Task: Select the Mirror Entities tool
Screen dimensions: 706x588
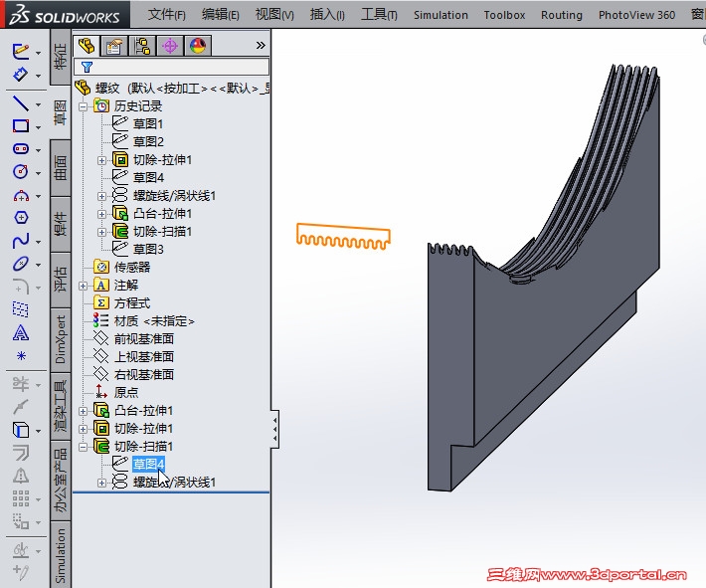Action: click(20, 476)
